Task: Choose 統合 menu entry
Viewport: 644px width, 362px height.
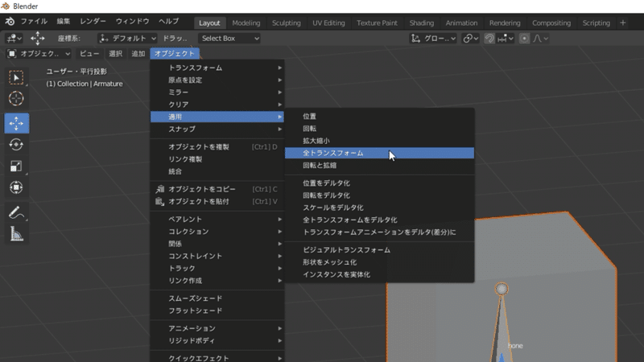Action: coord(217,171)
